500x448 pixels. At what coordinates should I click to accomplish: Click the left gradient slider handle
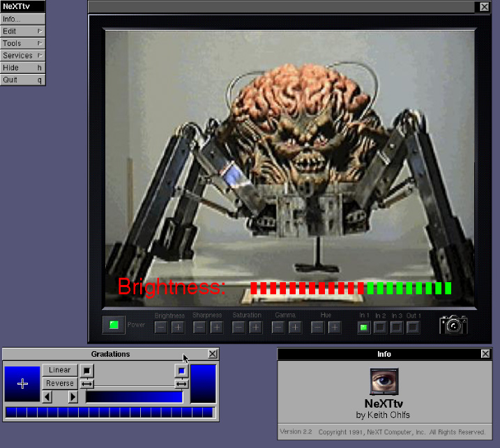pyautogui.click(x=86, y=384)
